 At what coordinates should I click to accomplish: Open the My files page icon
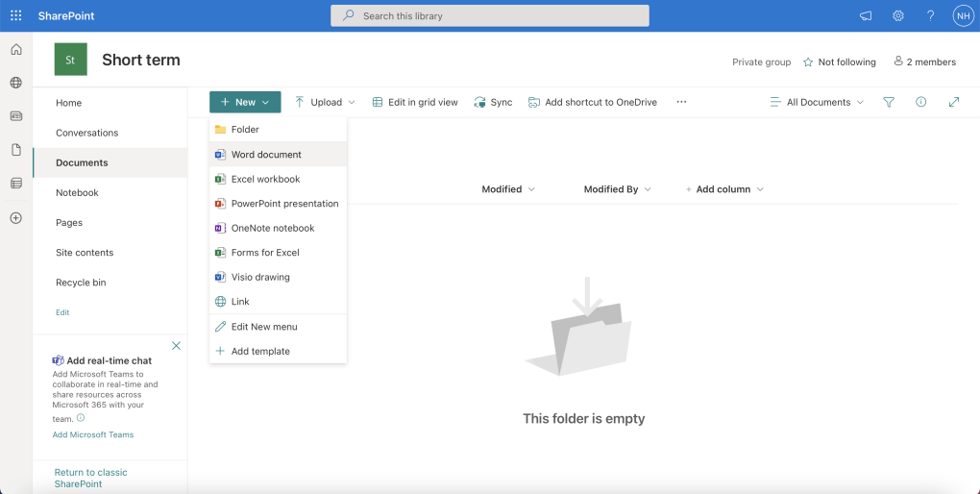pyautogui.click(x=16, y=150)
